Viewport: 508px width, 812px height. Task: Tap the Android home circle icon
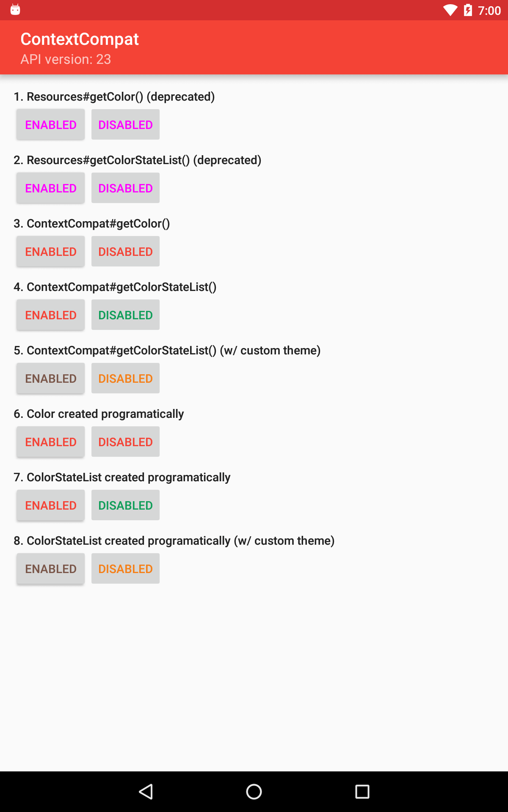click(x=254, y=792)
